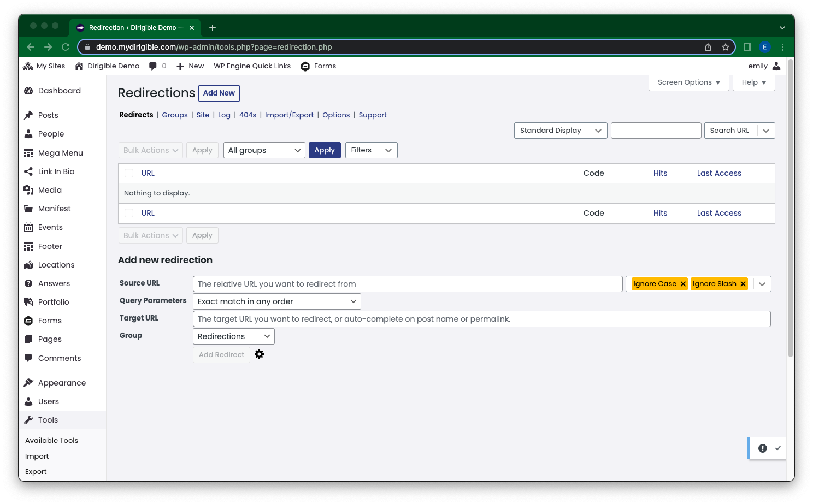Switch to the Groups tab
Image resolution: width=813 pixels, height=504 pixels.
coord(175,115)
